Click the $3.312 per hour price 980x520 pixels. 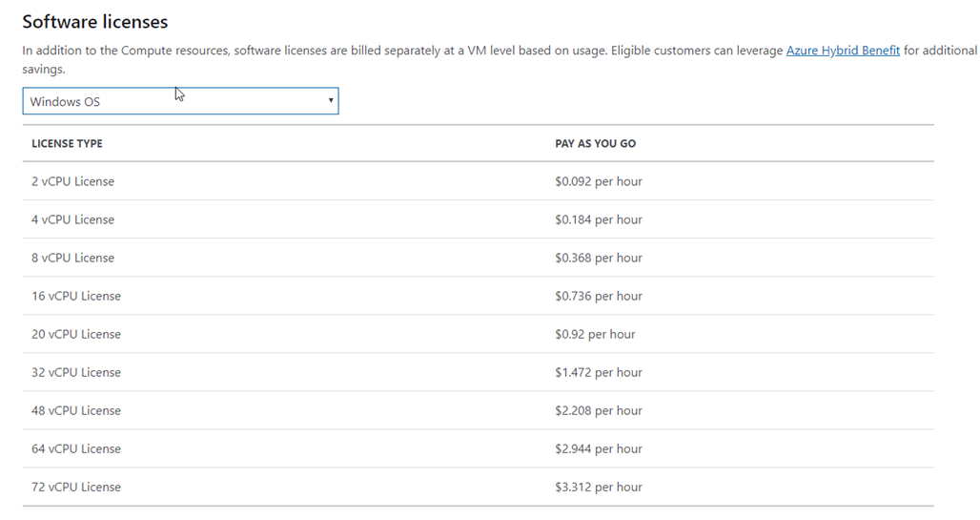[x=598, y=487]
